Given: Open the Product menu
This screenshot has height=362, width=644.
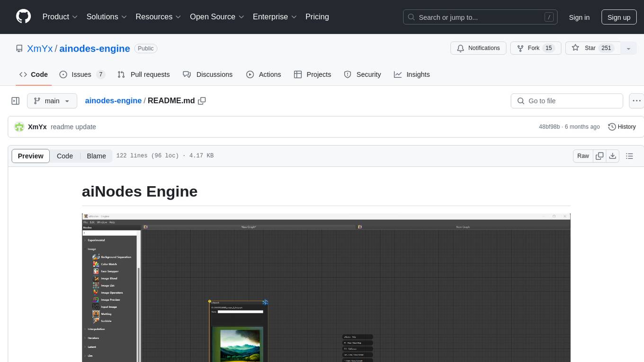Looking at the screenshot, I should pyautogui.click(x=60, y=17).
